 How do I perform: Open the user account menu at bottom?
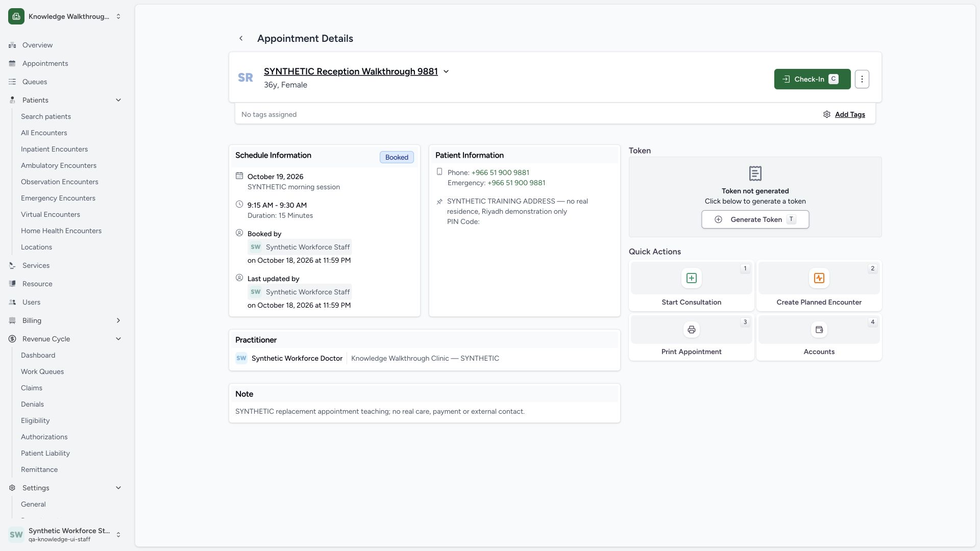(118, 535)
